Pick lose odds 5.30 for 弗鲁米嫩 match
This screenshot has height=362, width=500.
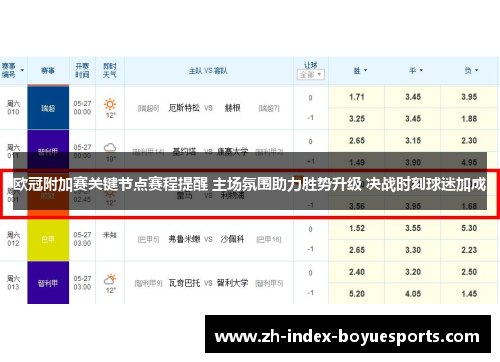click(469, 228)
